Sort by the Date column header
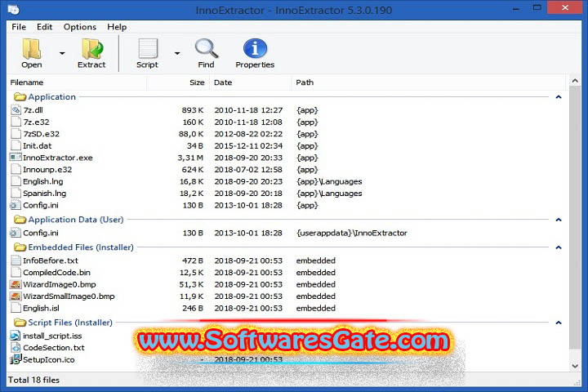This screenshot has height=392, width=588. coord(251,82)
